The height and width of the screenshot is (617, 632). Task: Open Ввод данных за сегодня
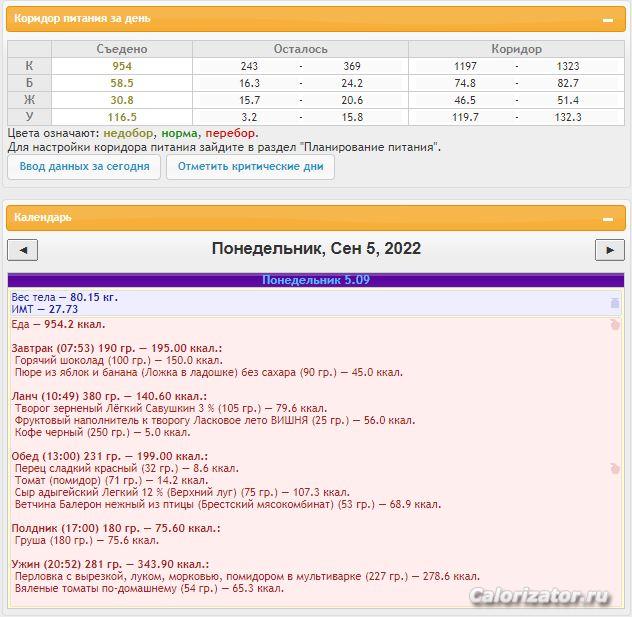pyautogui.click(x=84, y=166)
